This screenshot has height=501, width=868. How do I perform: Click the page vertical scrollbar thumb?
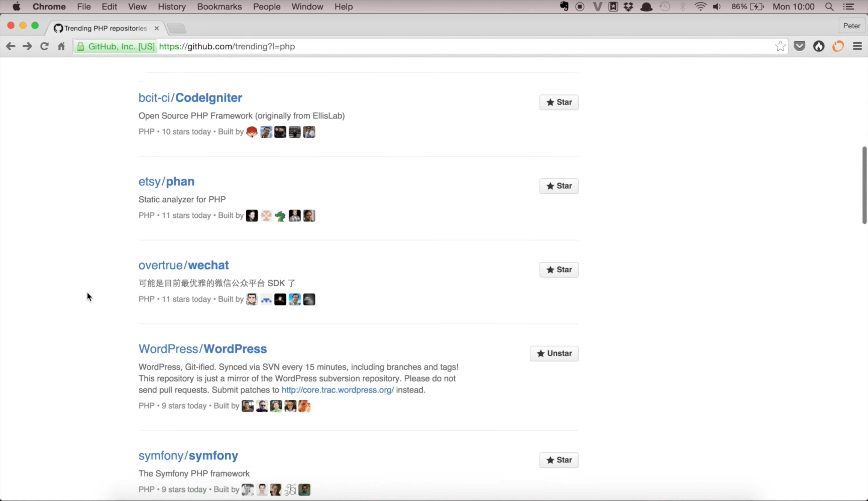(x=864, y=185)
